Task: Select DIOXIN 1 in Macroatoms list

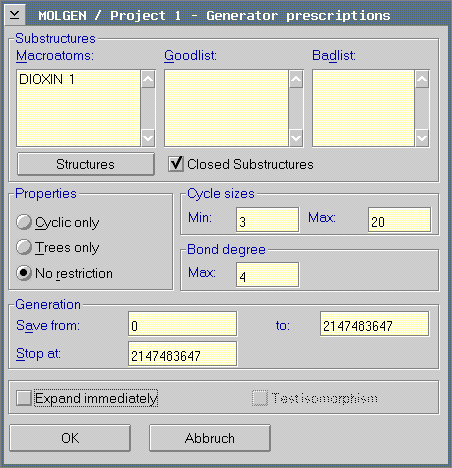Action: click(x=47, y=79)
